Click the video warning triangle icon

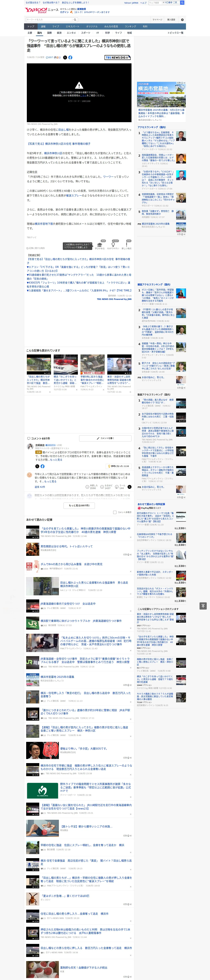[x=79, y=85]
